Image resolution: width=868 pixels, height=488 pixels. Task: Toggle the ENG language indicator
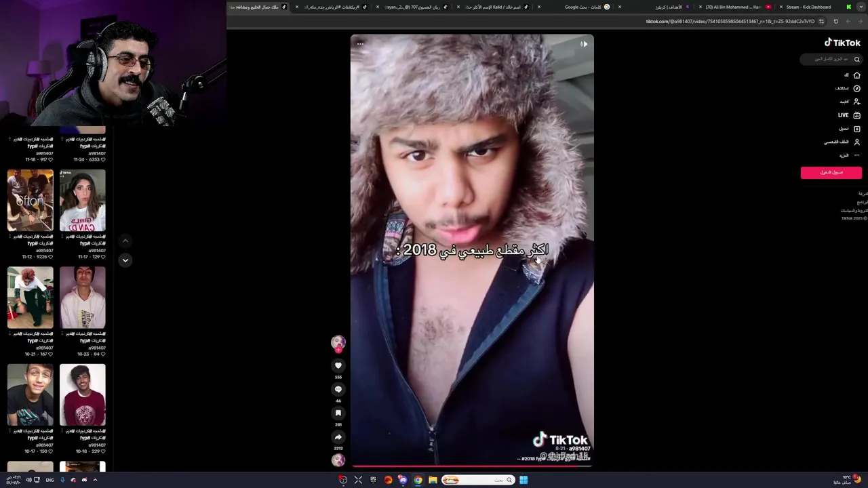click(x=50, y=480)
